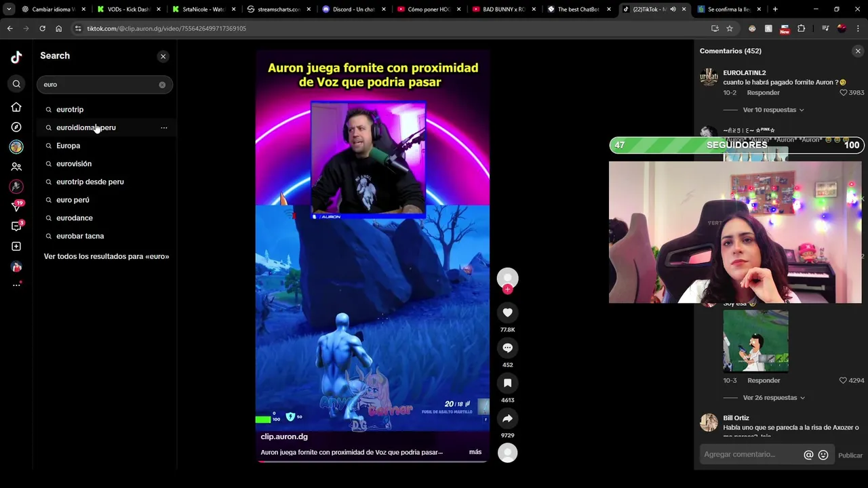Open the Explore compass icon

(16, 127)
